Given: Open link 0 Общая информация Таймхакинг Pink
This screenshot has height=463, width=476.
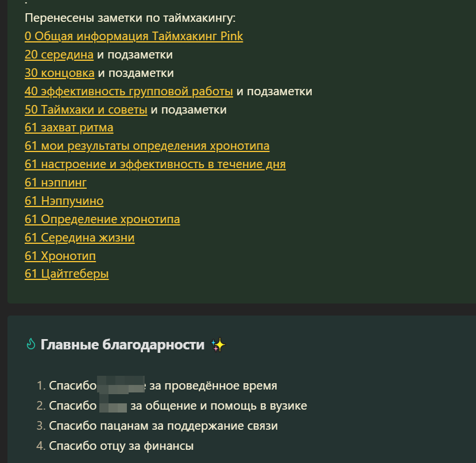Looking at the screenshot, I should pyautogui.click(x=134, y=36).
